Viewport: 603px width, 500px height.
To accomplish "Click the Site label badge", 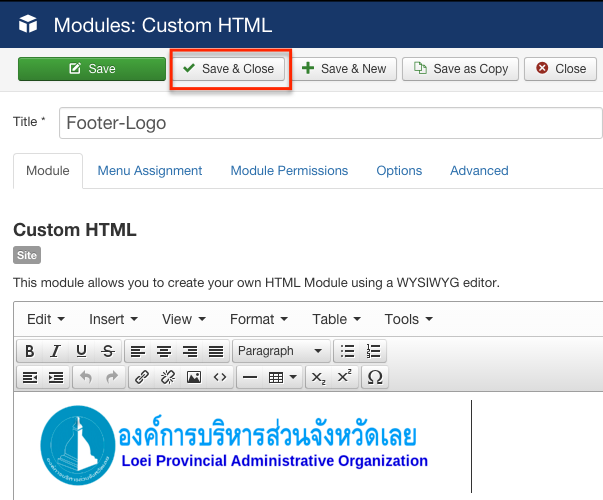I will point(27,255).
